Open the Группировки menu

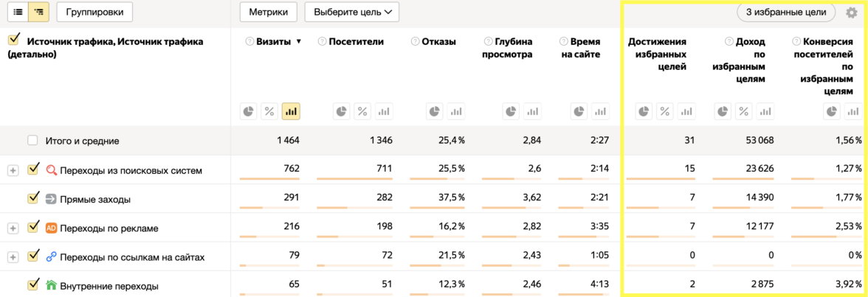click(94, 12)
